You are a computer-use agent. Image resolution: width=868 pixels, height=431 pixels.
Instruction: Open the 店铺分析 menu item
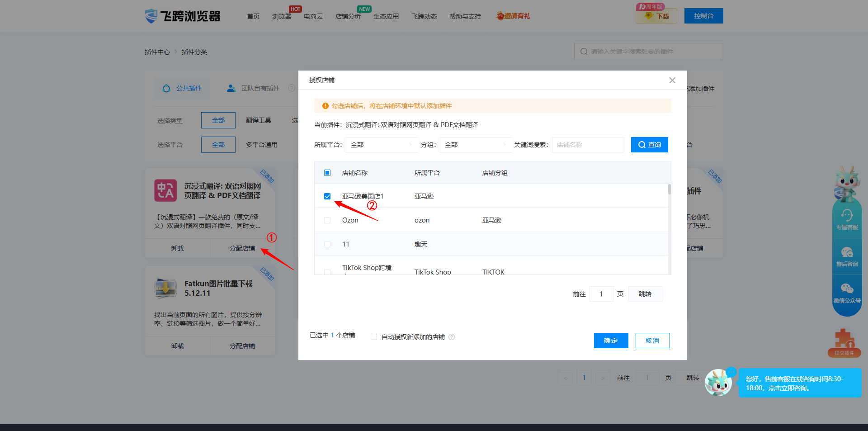(348, 16)
